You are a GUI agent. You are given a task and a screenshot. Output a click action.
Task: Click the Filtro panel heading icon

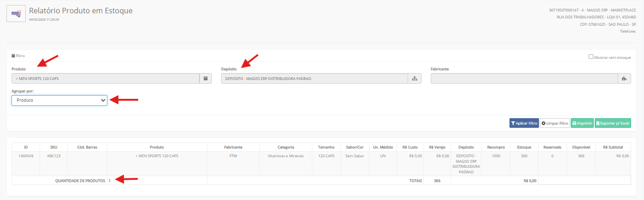pyautogui.click(x=13, y=56)
